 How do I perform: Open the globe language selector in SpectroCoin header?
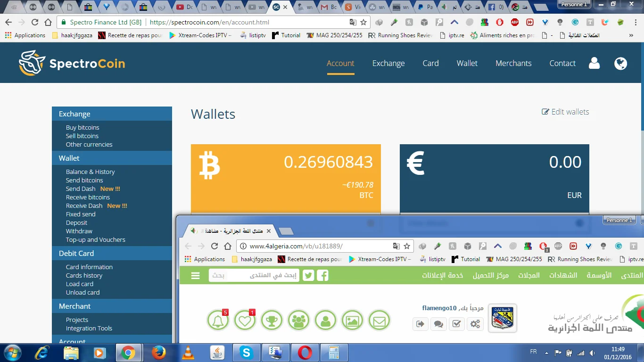[621, 63]
